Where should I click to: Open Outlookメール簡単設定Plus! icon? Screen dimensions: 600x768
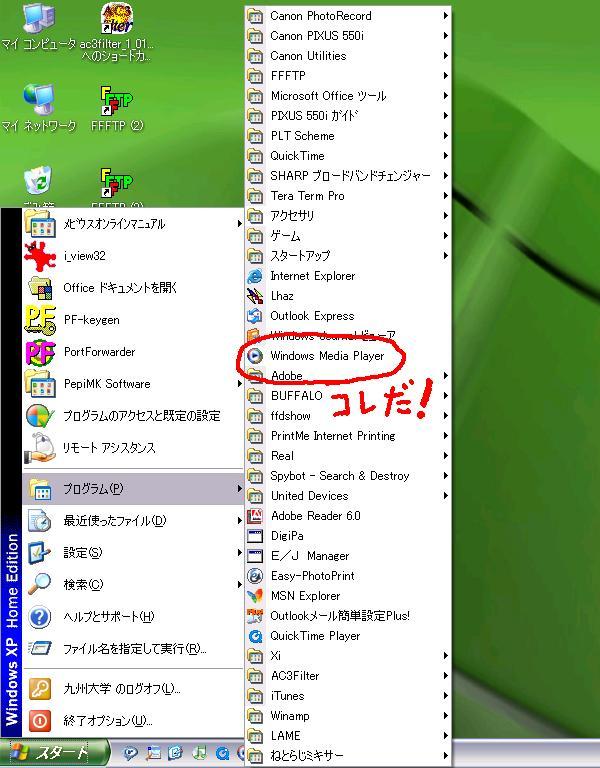tap(255, 616)
